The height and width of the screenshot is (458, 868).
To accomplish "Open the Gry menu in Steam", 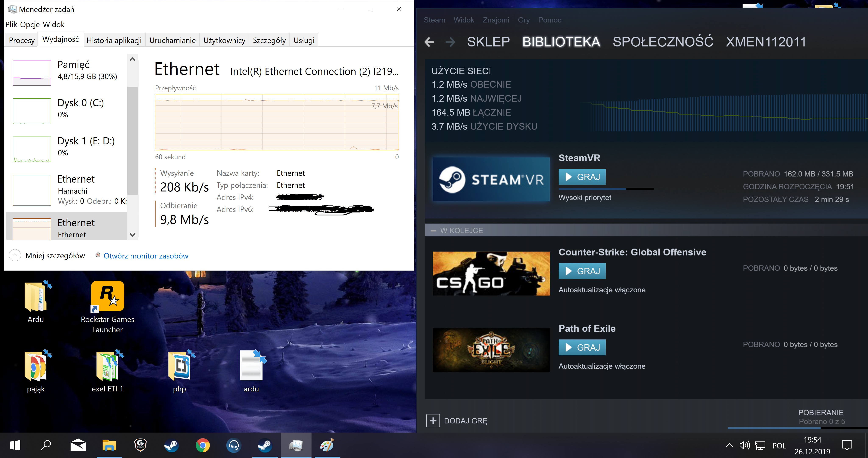I will click(524, 20).
